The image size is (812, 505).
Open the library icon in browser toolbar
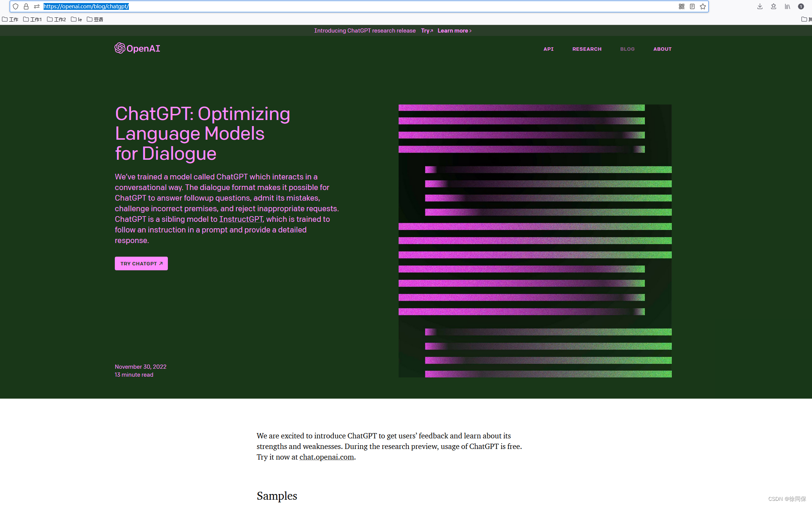click(x=787, y=6)
